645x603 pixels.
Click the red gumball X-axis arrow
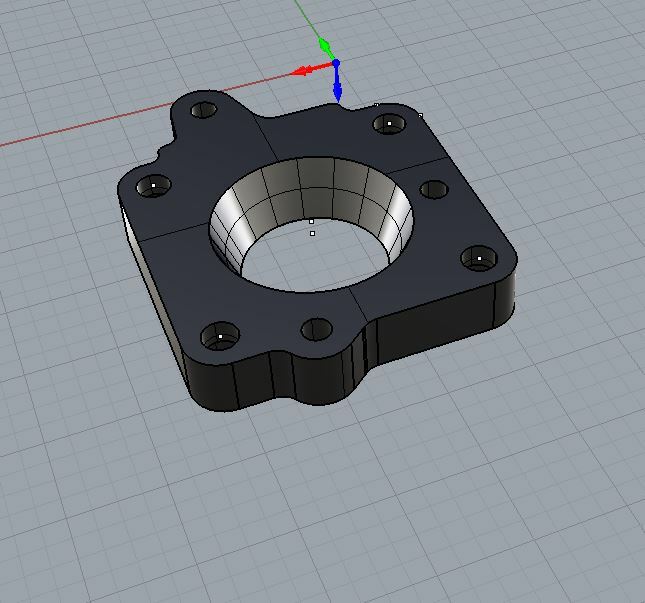coord(300,72)
